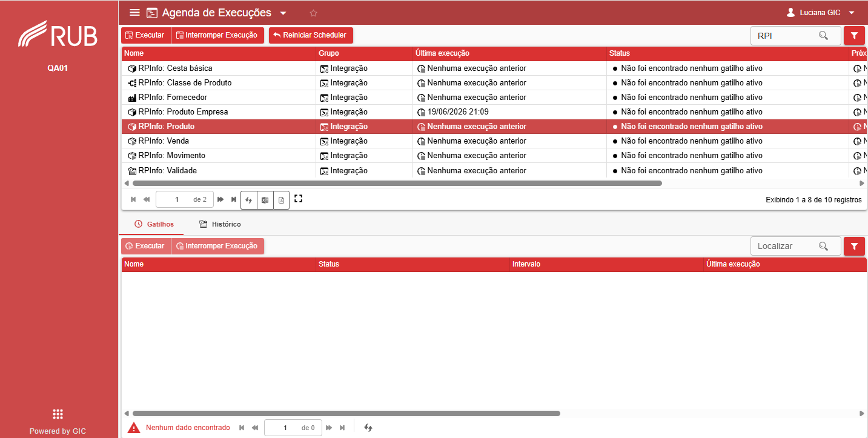The width and height of the screenshot is (868, 438).
Task: Click the jobs grid page number field
Action: coord(177,199)
